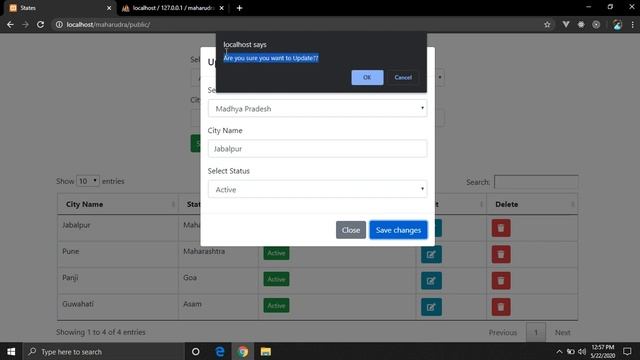Delete the Panji row
Screen dimensions: 640x360
pos(501,281)
